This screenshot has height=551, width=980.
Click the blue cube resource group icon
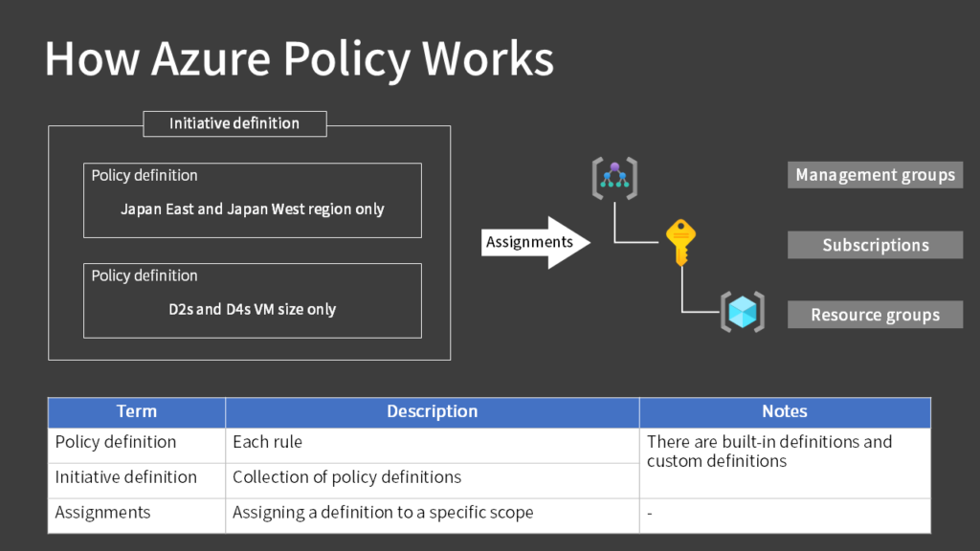(x=742, y=311)
